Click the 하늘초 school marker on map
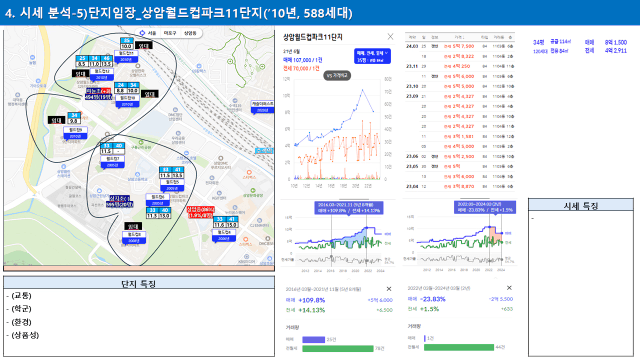 pyautogui.click(x=98, y=94)
